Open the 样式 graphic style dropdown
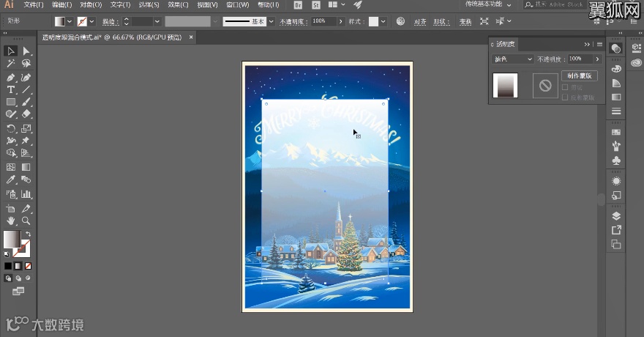The height and width of the screenshot is (337, 644). (x=383, y=21)
